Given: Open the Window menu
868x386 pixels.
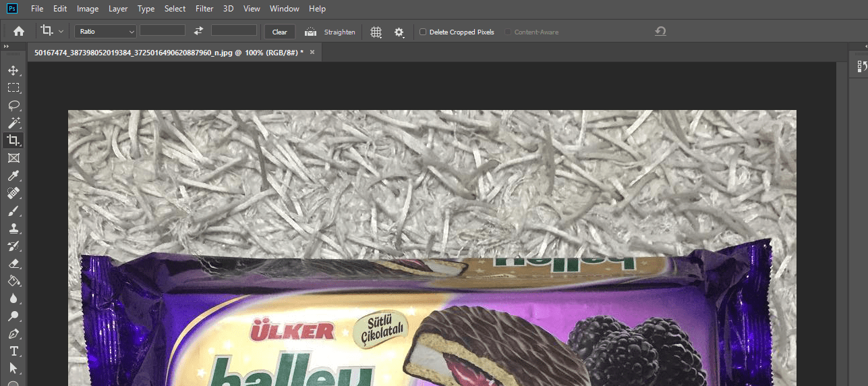Looking at the screenshot, I should 285,9.
